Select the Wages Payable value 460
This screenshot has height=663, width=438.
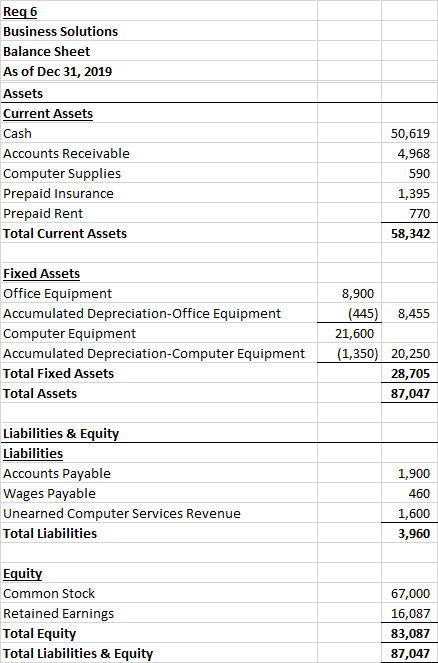(419, 494)
